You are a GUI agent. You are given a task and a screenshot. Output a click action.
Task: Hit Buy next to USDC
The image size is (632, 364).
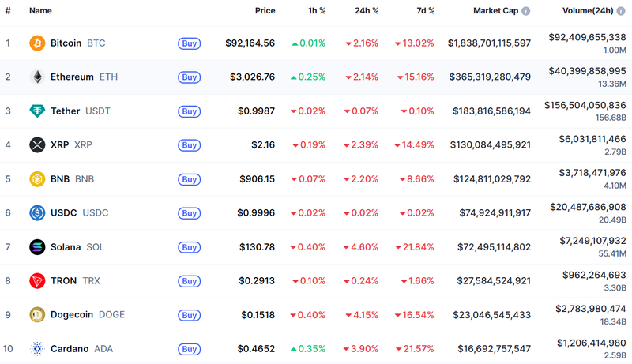point(189,213)
